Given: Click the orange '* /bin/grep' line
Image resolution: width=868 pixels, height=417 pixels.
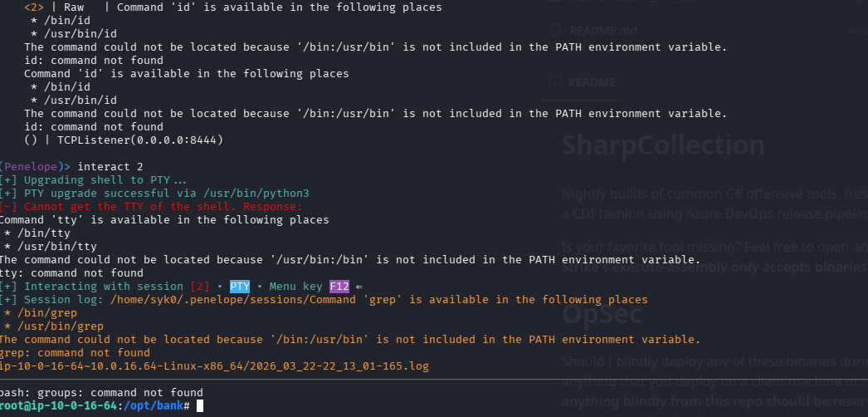Looking at the screenshot, I should (x=41, y=313).
